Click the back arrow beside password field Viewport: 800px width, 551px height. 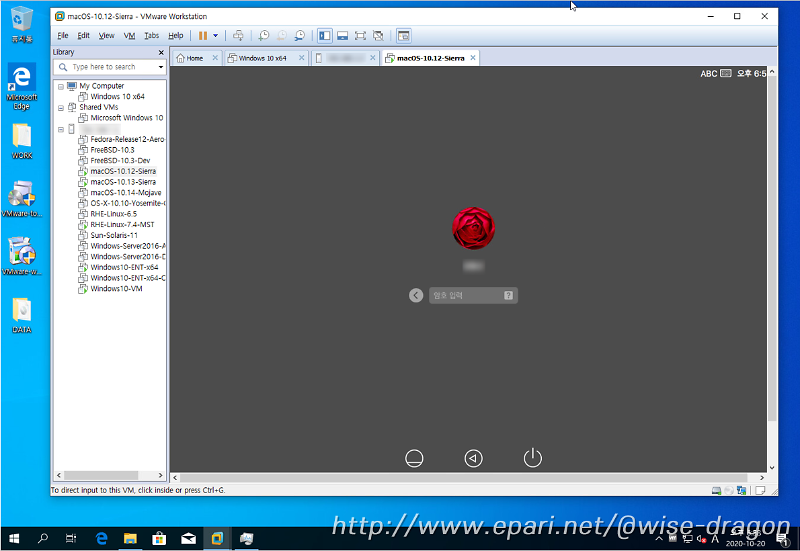click(416, 295)
